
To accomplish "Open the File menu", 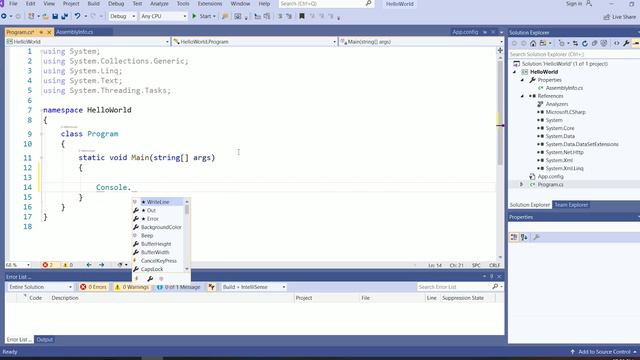I will pyautogui.click(x=13, y=4).
